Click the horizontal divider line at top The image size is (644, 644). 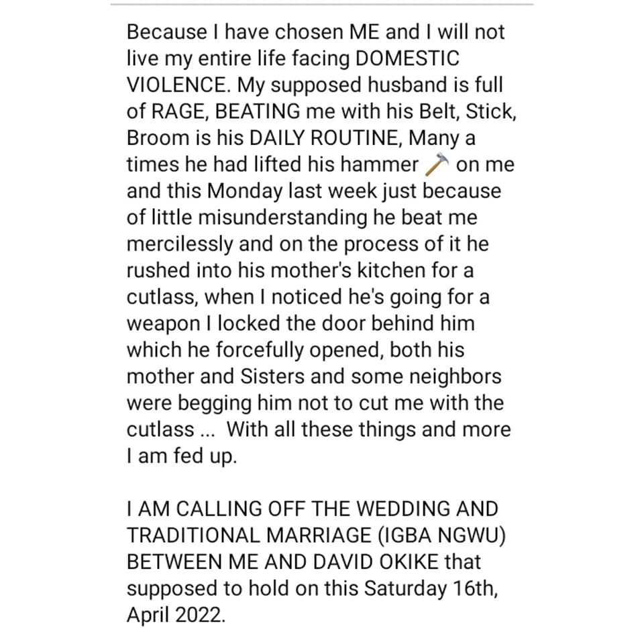click(x=322, y=5)
